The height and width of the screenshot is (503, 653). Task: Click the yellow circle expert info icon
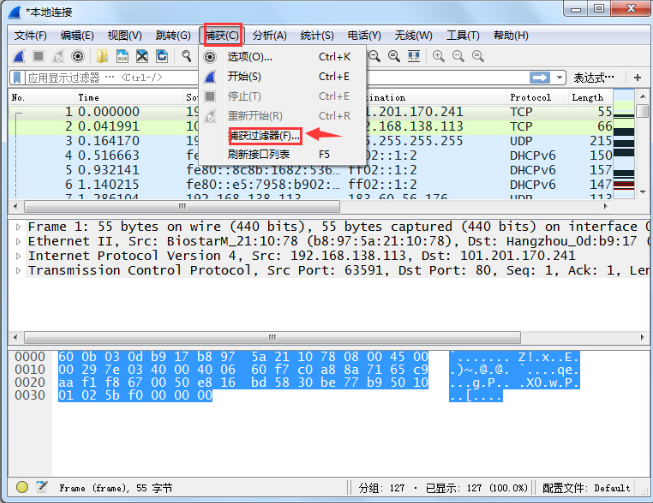point(22,487)
